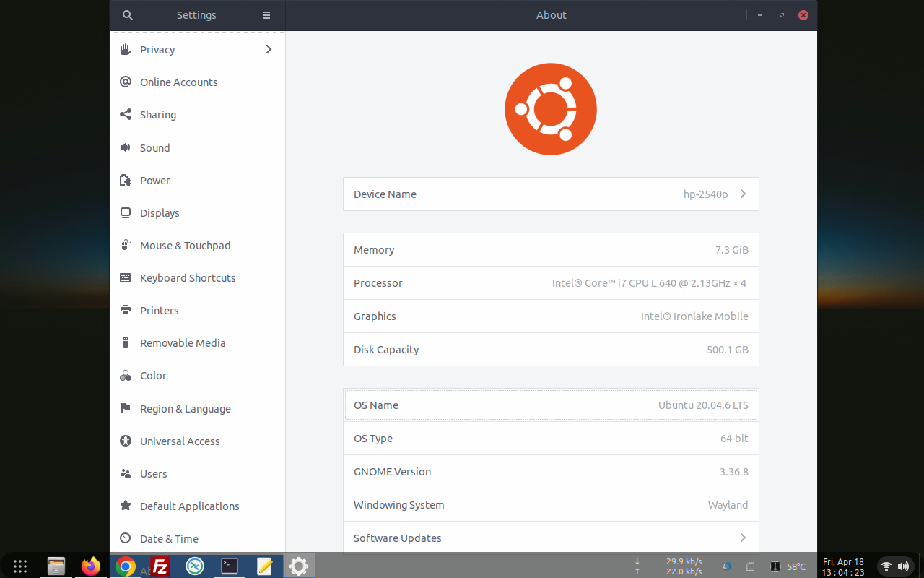Click the Windowing System Wayland row
This screenshot has height=578, width=924.
point(551,504)
